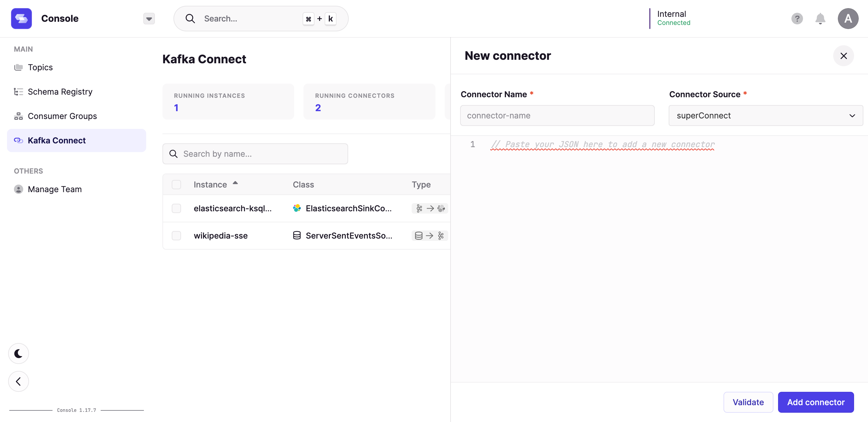Image resolution: width=868 pixels, height=422 pixels.
Task: Click the Add connector button
Action: 815,402
